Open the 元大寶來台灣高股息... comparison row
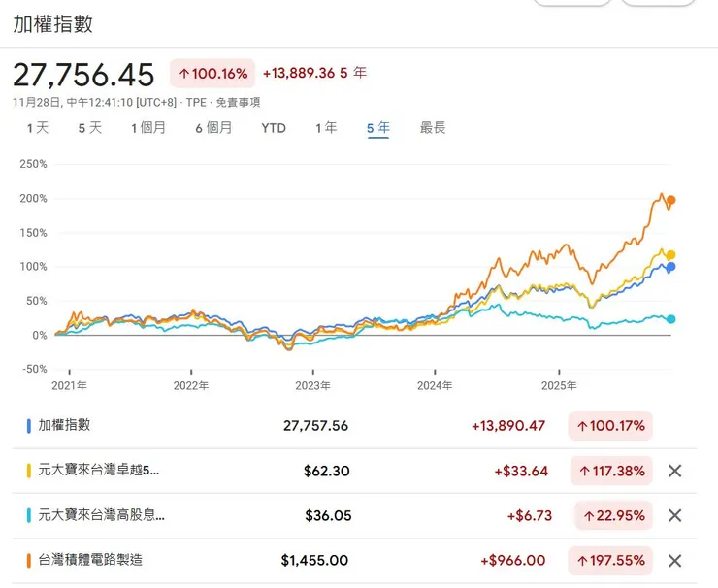Image resolution: width=718 pixels, height=588 pixels. coord(355,515)
